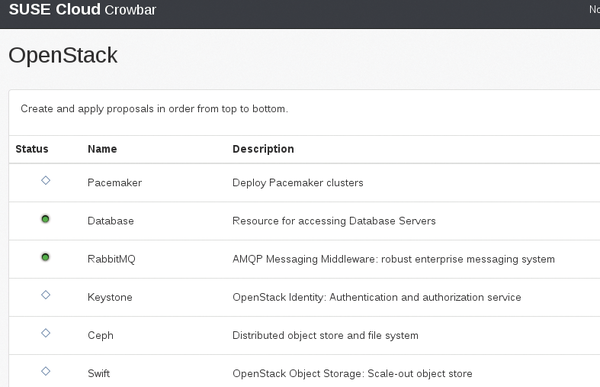Open the Swift barclamp
The height and width of the screenshot is (387, 600).
tap(99, 373)
